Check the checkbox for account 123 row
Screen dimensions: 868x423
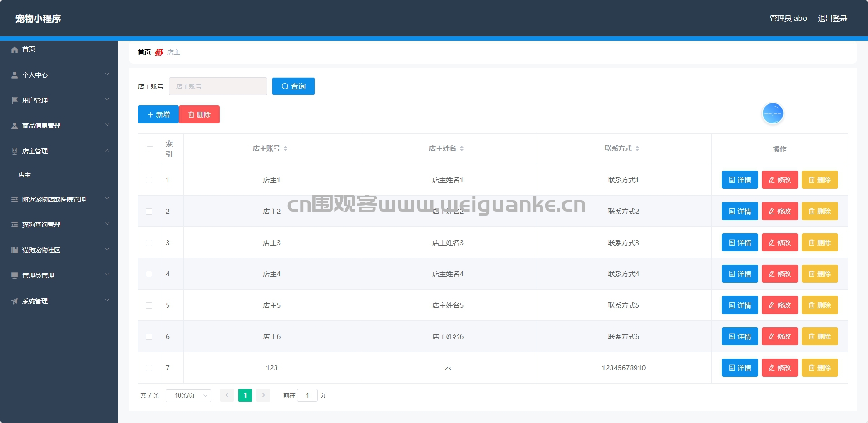pyautogui.click(x=149, y=368)
